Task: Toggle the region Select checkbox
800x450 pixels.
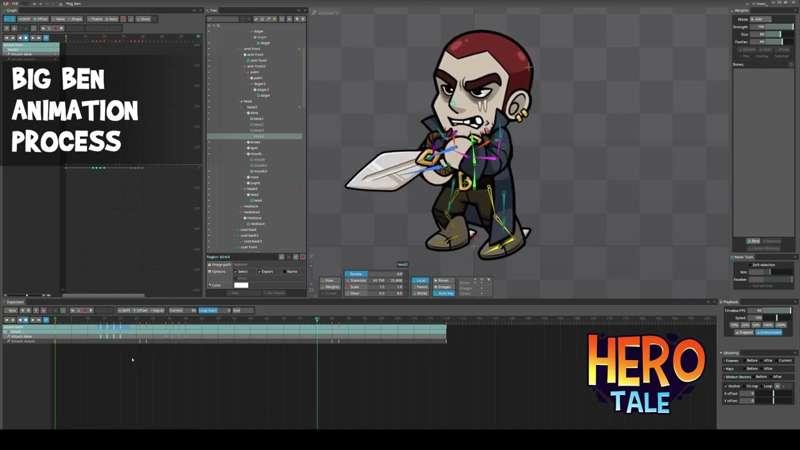Action: tap(240, 271)
